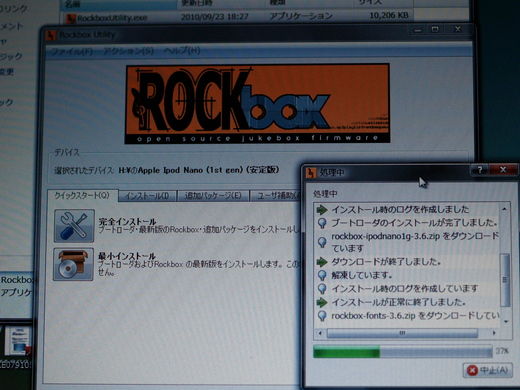The image size is (520, 390).
Task: Click the bulb icon beside 解凍しています
Action: click(322, 275)
